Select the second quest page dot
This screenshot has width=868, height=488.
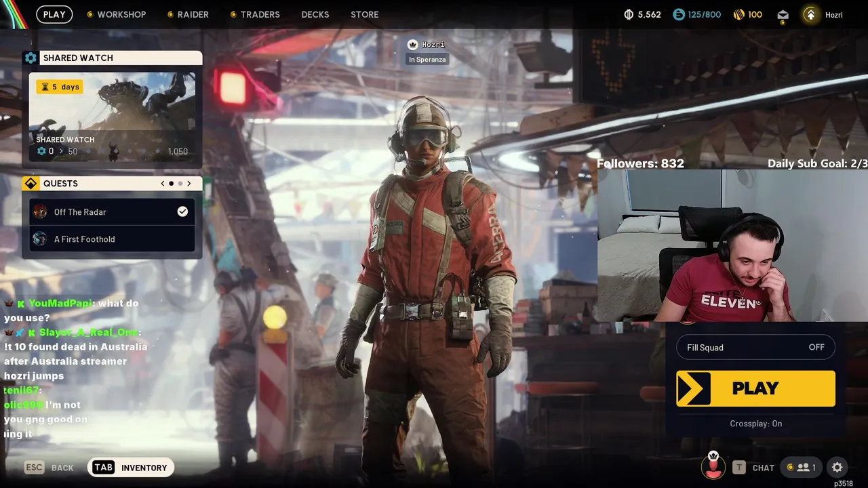point(180,184)
